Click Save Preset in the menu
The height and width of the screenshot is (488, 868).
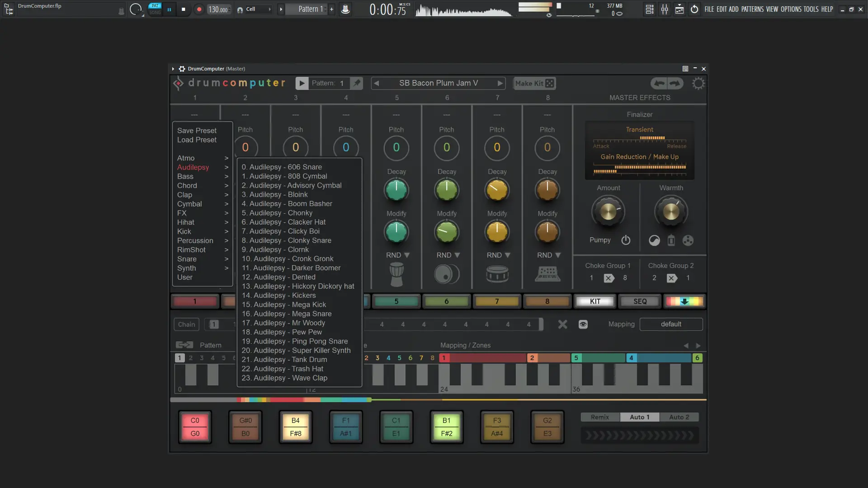197,131
